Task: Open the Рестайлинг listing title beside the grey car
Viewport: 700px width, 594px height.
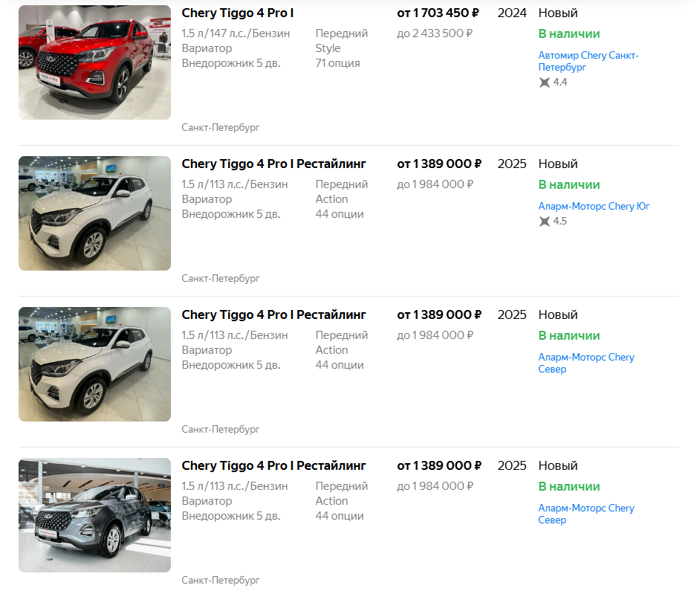Action: pos(273,466)
